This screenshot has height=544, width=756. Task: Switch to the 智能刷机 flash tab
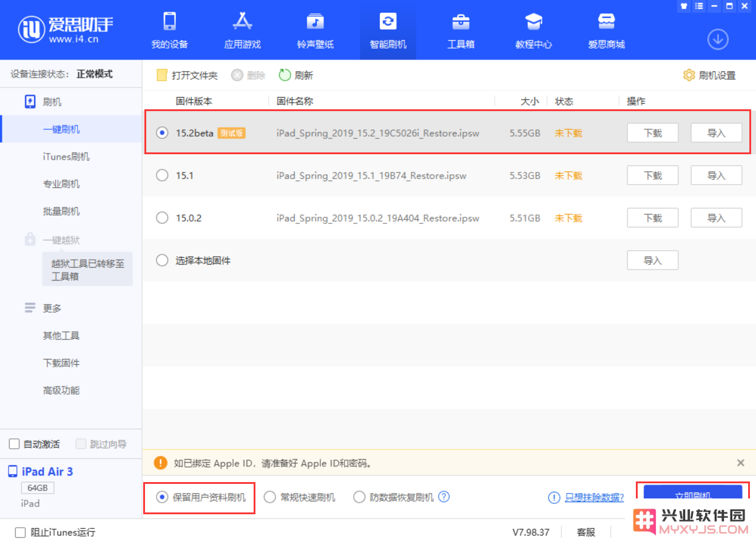(388, 30)
